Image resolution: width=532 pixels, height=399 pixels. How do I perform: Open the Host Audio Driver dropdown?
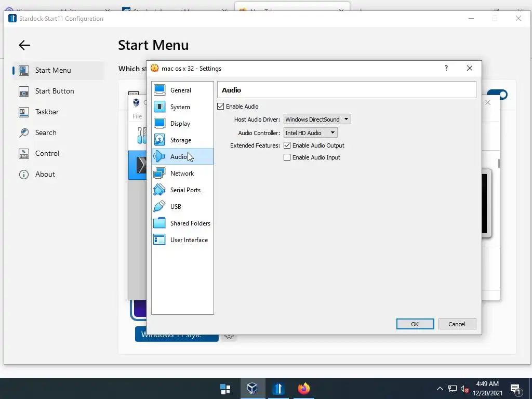pyautogui.click(x=317, y=119)
